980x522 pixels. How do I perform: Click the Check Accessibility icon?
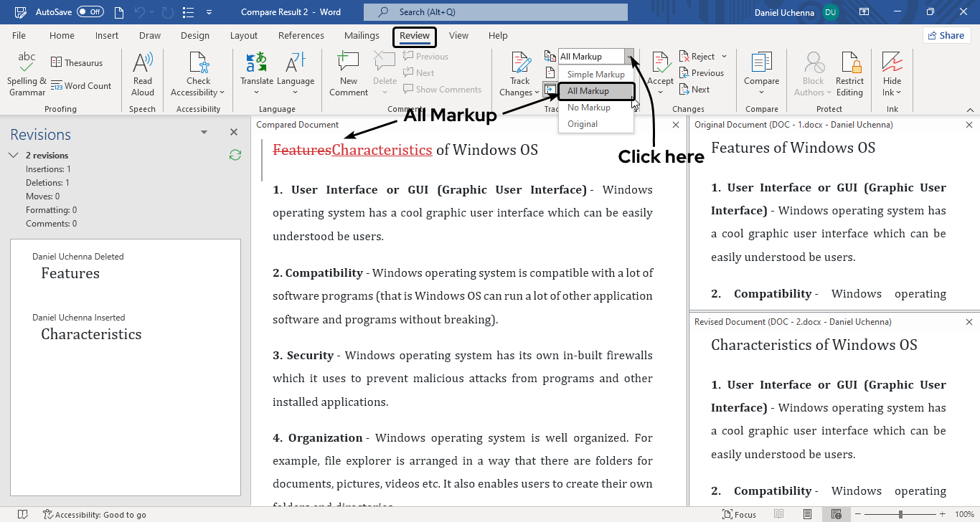click(x=198, y=65)
